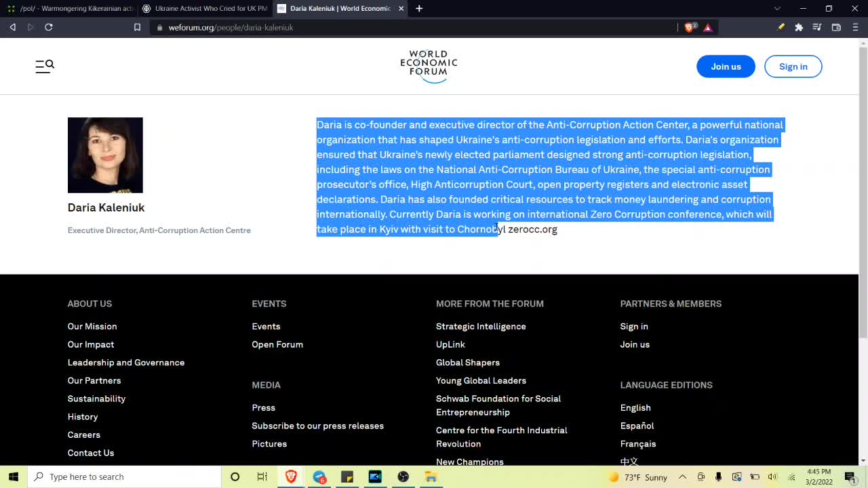Open the notification center icon
The width and height of the screenshot is (868, 488).
[x=850, y=476]
